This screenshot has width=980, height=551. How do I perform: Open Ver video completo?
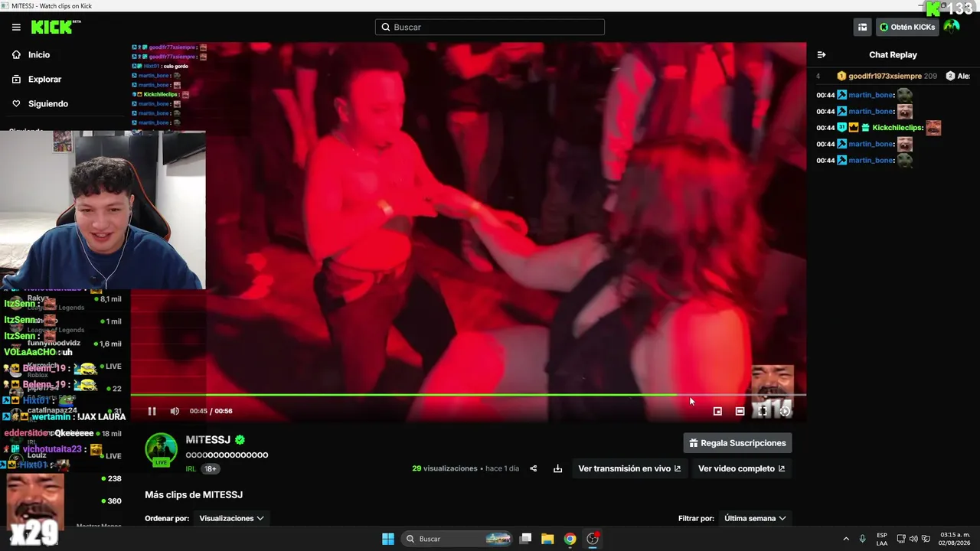[x=741, y=468]
